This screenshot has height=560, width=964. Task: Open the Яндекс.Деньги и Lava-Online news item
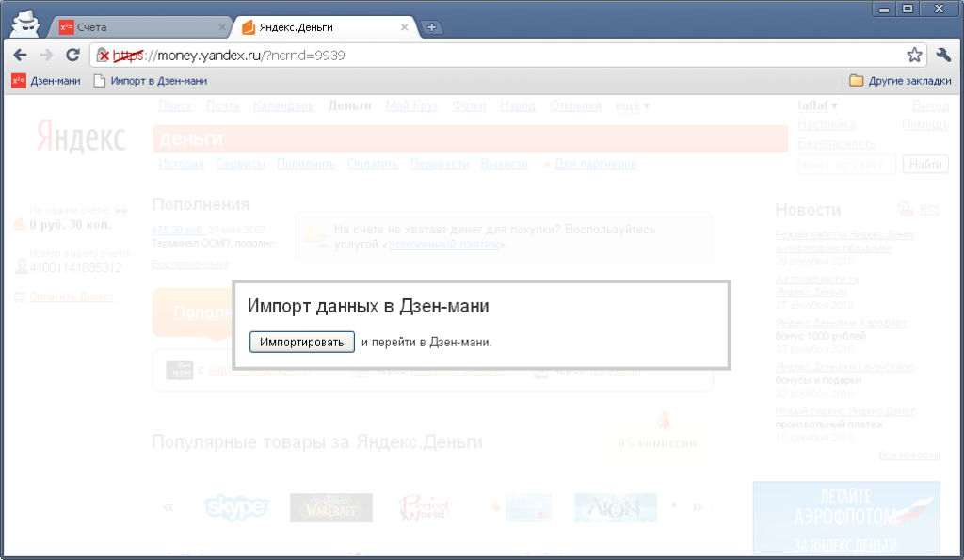click(x=844, y=367)
